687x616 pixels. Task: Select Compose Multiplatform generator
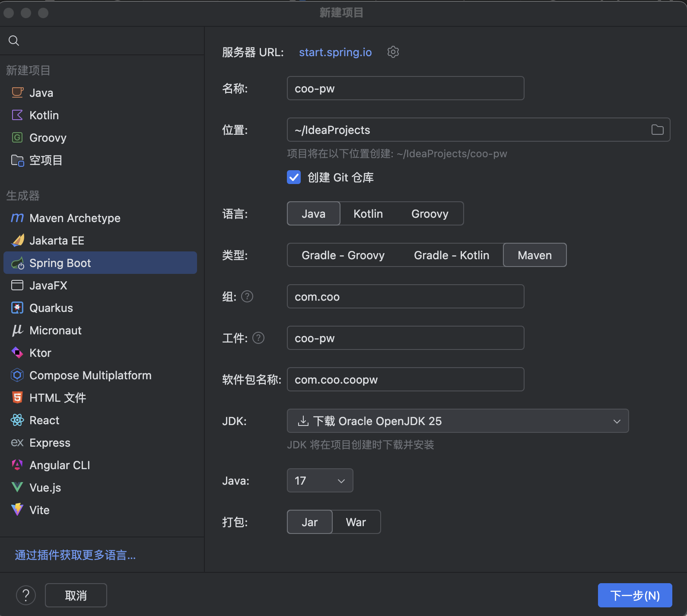[100, 375]
